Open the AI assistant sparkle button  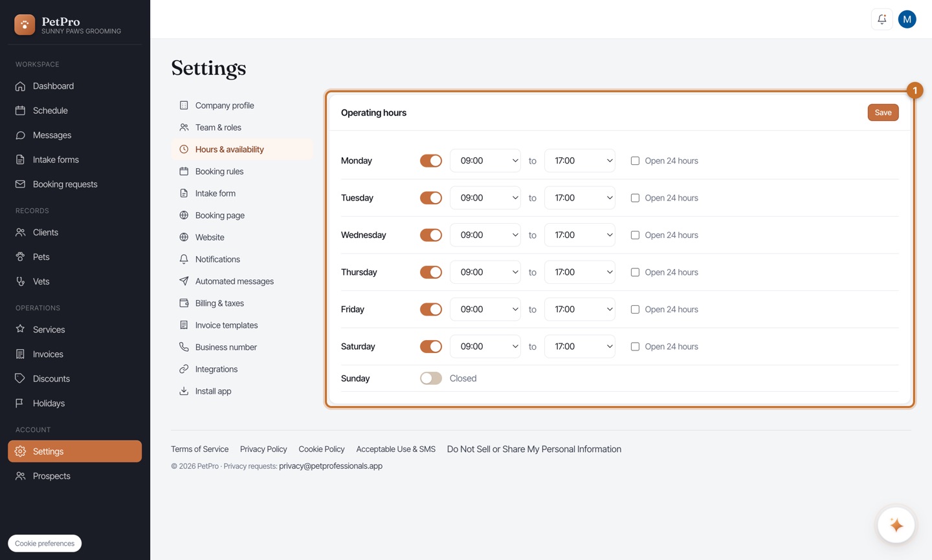[896, 524]
